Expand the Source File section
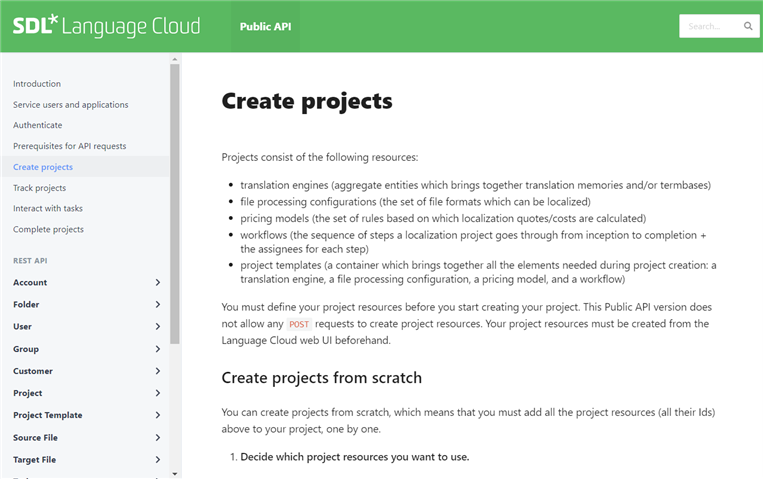763x479 pixels. tap(87, 438)
